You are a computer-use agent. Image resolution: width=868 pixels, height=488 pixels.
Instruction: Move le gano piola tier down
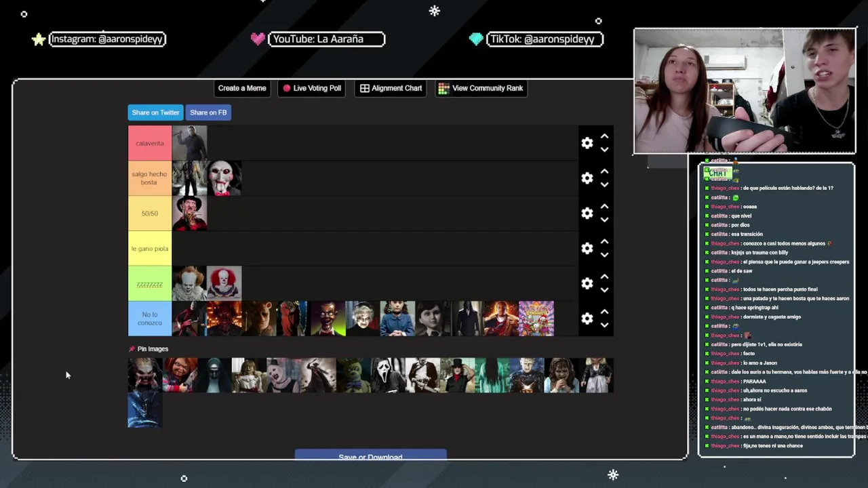[604, 256]
